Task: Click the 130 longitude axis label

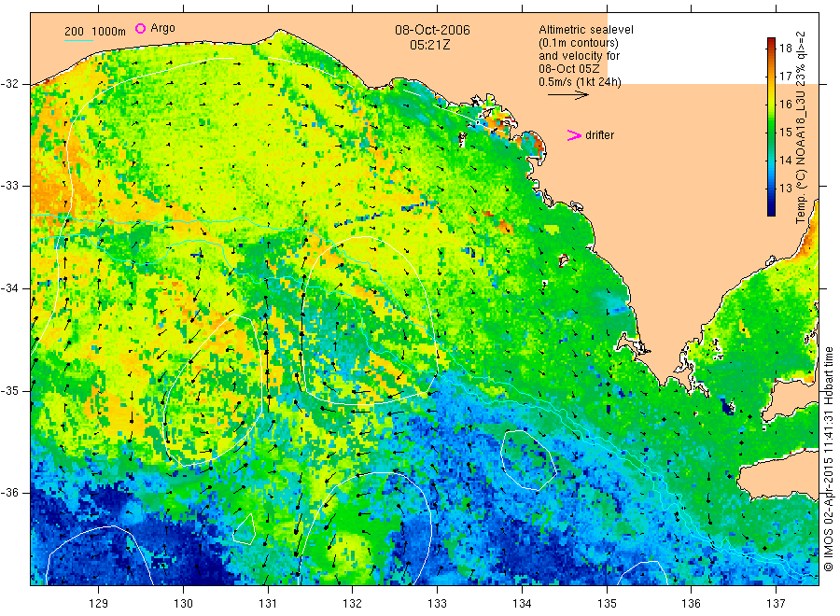Action: pos(183,604)
